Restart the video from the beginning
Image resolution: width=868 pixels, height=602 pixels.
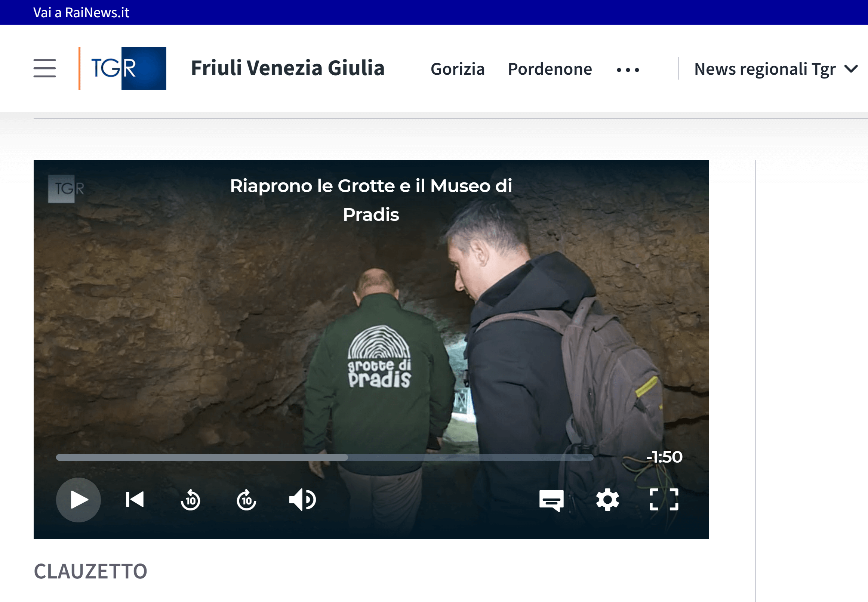point(134,500)
